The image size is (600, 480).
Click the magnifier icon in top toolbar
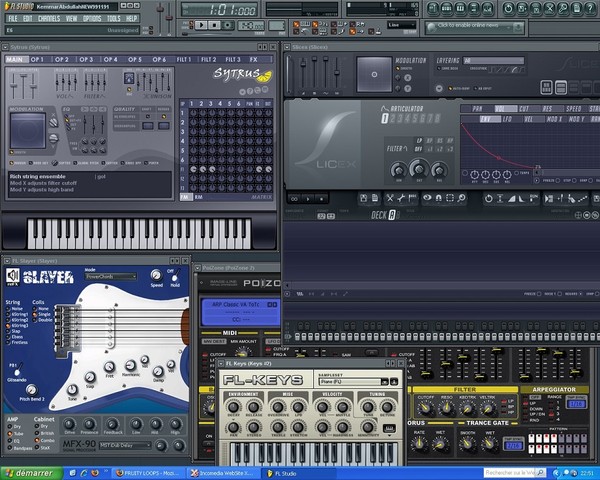point(563,8)
